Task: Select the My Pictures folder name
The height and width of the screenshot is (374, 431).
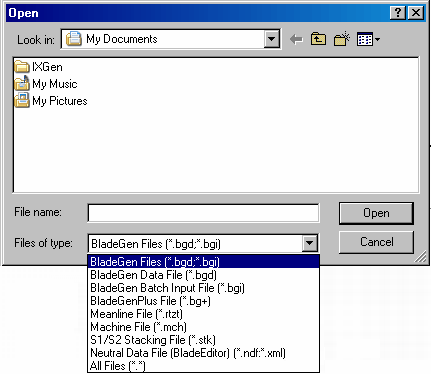Action: coord(60,101)
